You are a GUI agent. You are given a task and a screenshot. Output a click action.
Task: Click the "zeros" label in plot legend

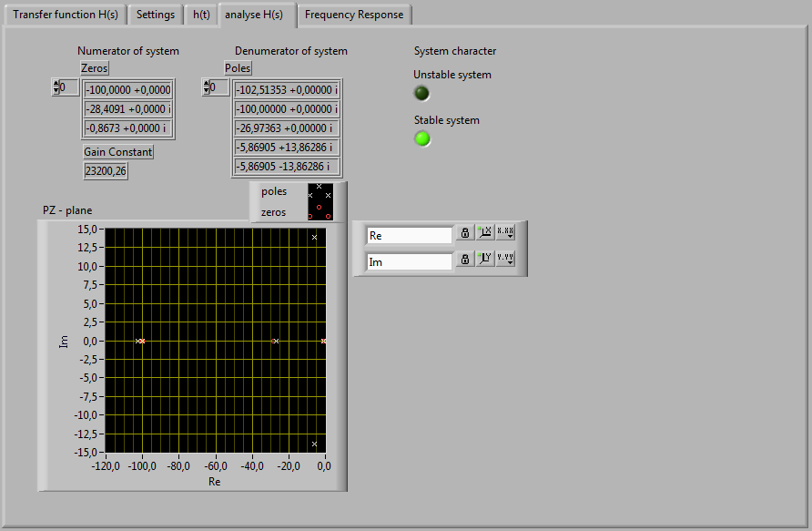[x=273, y=212]
